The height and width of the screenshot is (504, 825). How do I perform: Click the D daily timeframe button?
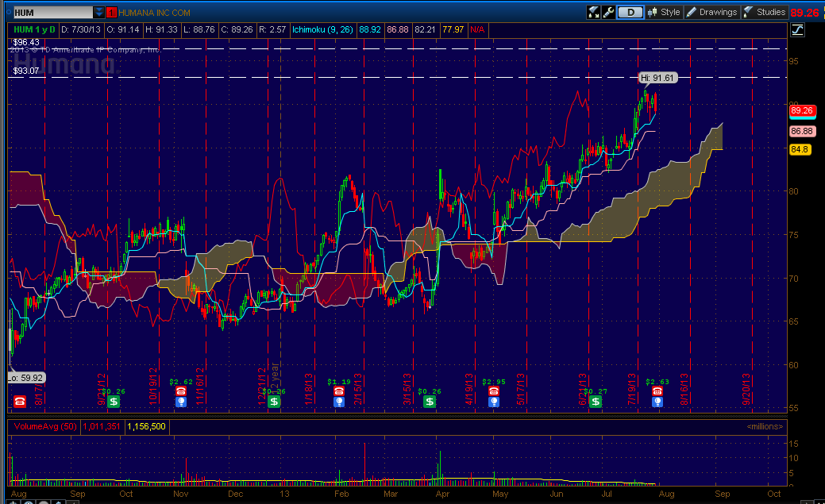(x=630, y=12)
